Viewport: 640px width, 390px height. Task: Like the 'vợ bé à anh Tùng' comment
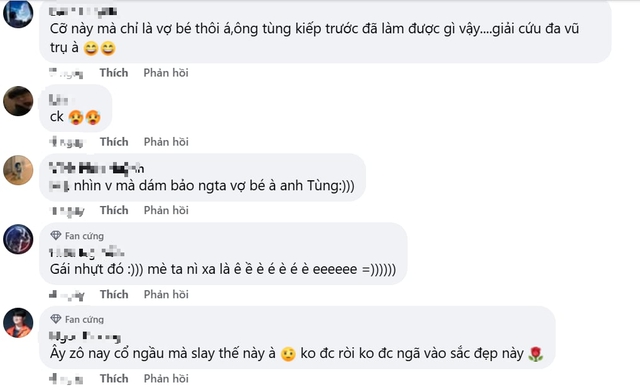point(114,210)
